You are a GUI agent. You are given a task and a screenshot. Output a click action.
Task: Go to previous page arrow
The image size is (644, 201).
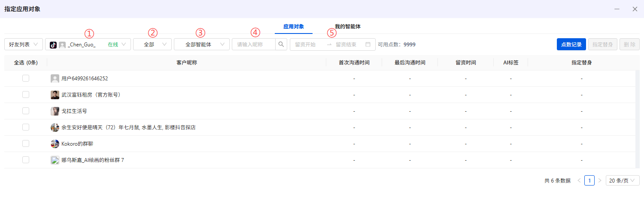pyautogui.click(x=579, y=180)
